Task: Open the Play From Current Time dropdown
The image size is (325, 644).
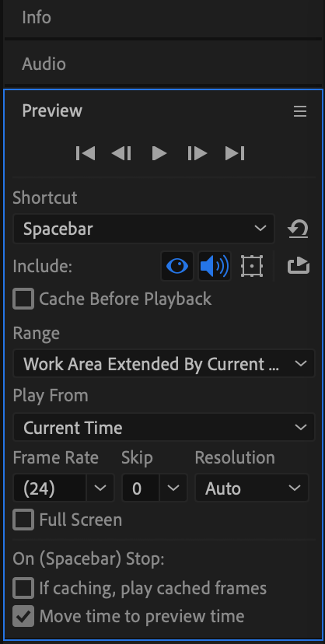Action: click(164, 428)
